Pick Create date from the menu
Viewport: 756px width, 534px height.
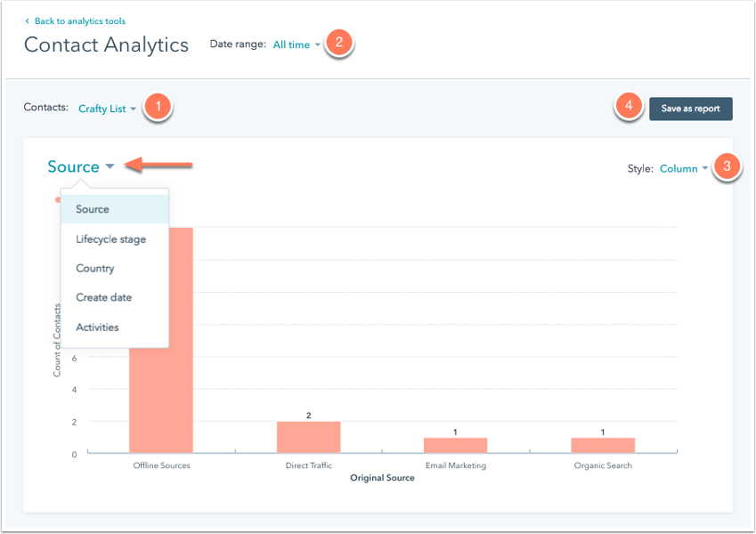(x=104, y=297)
